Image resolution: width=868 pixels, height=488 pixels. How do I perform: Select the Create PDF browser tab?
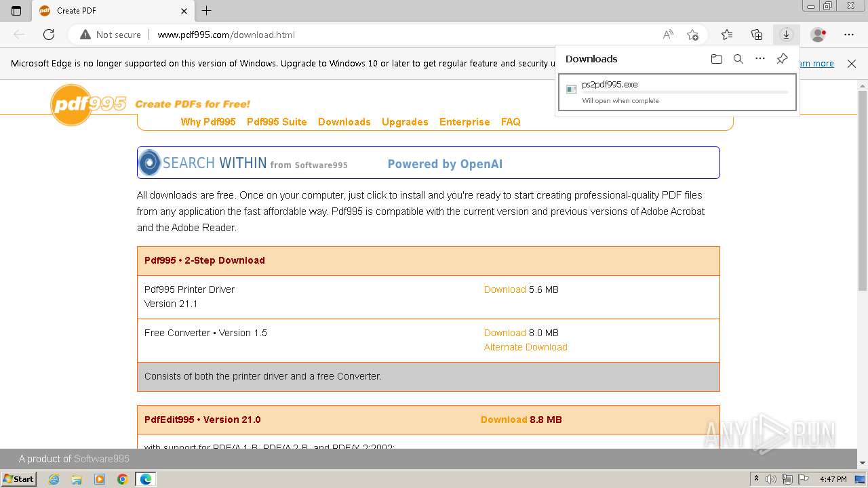pyautogui.click(x=113, y=11)
